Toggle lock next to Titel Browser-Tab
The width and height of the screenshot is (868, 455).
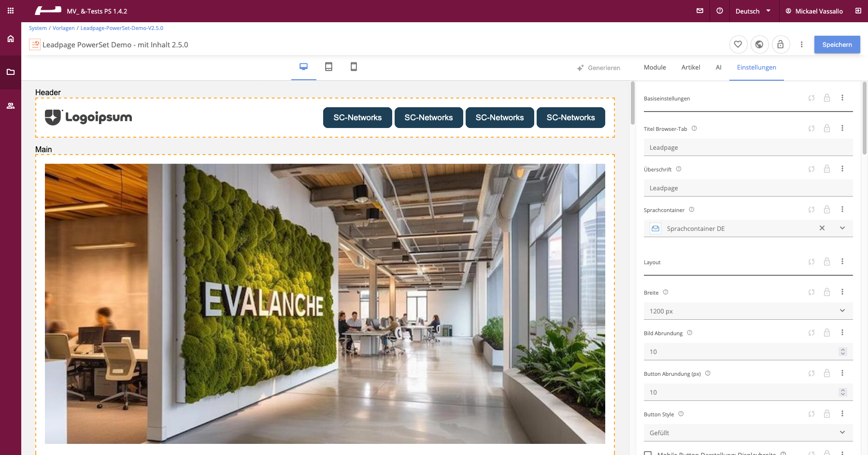click(826, 128)
